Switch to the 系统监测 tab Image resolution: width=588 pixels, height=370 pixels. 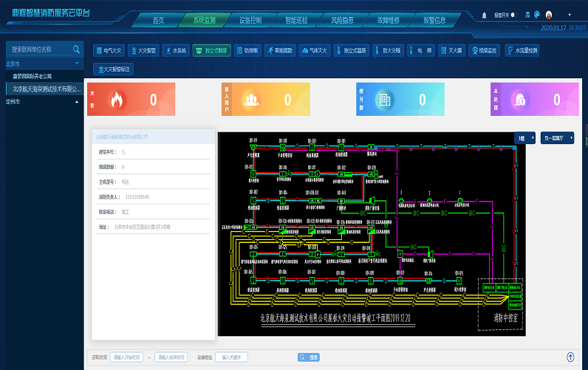click(x=205, y=20)
